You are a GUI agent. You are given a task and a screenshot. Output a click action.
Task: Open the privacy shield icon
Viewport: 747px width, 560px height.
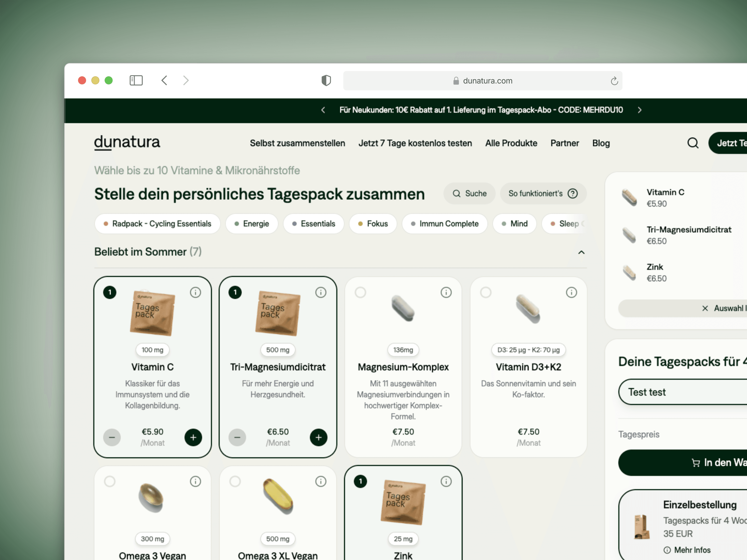coord(326,80)
